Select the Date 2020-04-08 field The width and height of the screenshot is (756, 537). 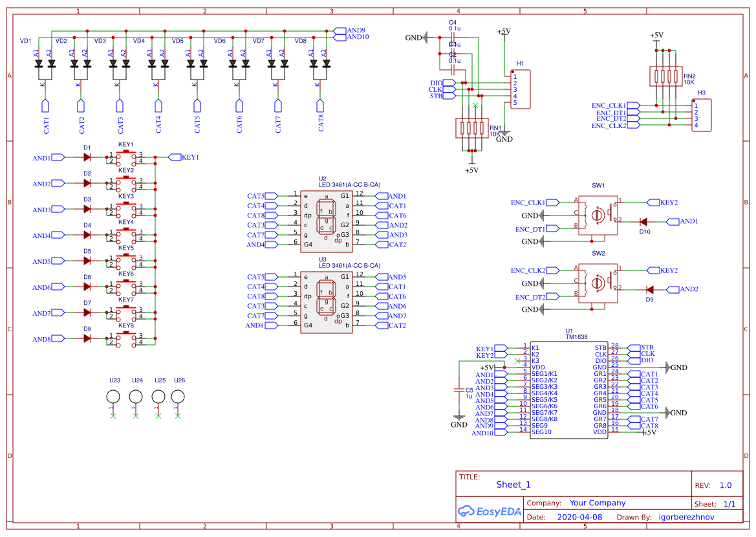click(580, 517)
